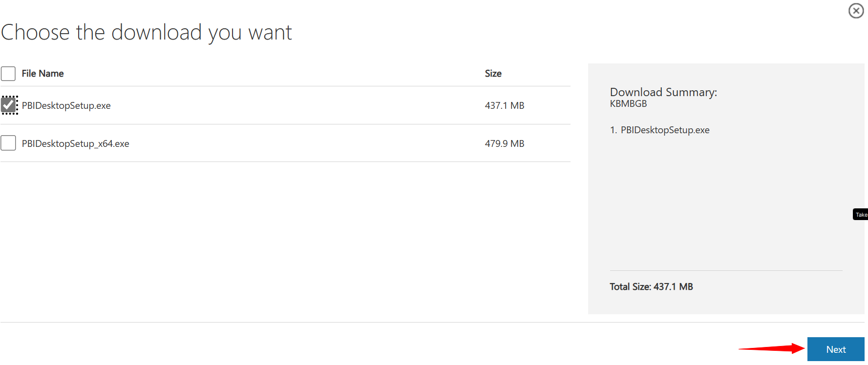This screenshot has width=868, height=365.
Task: Check PBIDesktopSetup_x64.exe for download
Action: point(8,142)
